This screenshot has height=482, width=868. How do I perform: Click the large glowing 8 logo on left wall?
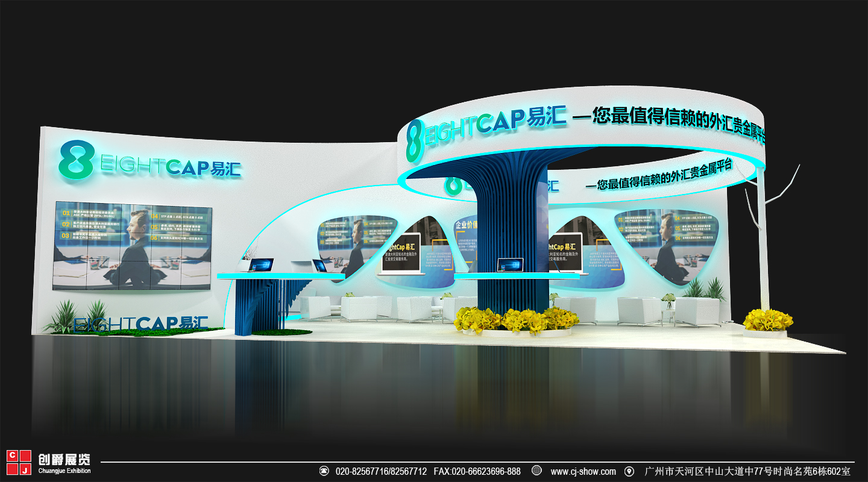77,160
